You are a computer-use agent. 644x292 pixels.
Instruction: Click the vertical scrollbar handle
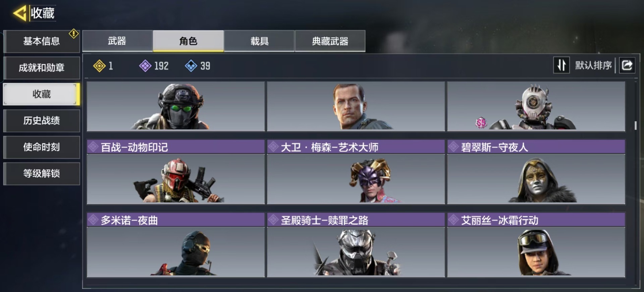pyautogui.click(x=636, y=126)
